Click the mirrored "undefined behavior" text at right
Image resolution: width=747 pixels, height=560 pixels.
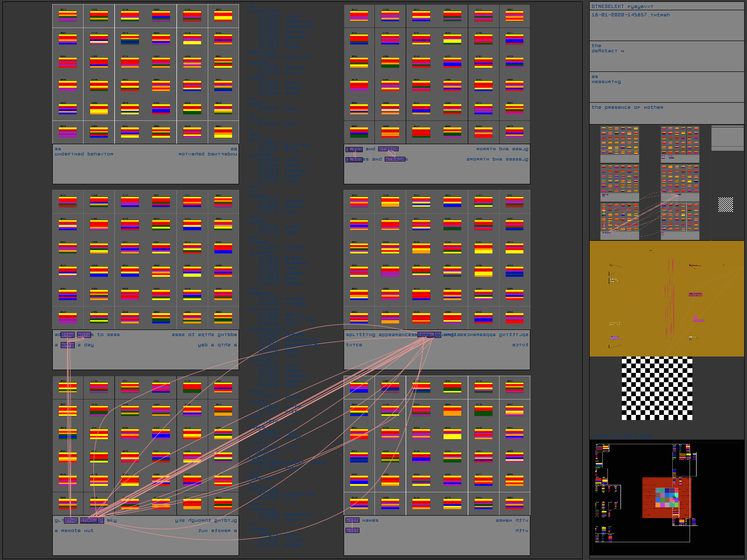click(208, 154)
